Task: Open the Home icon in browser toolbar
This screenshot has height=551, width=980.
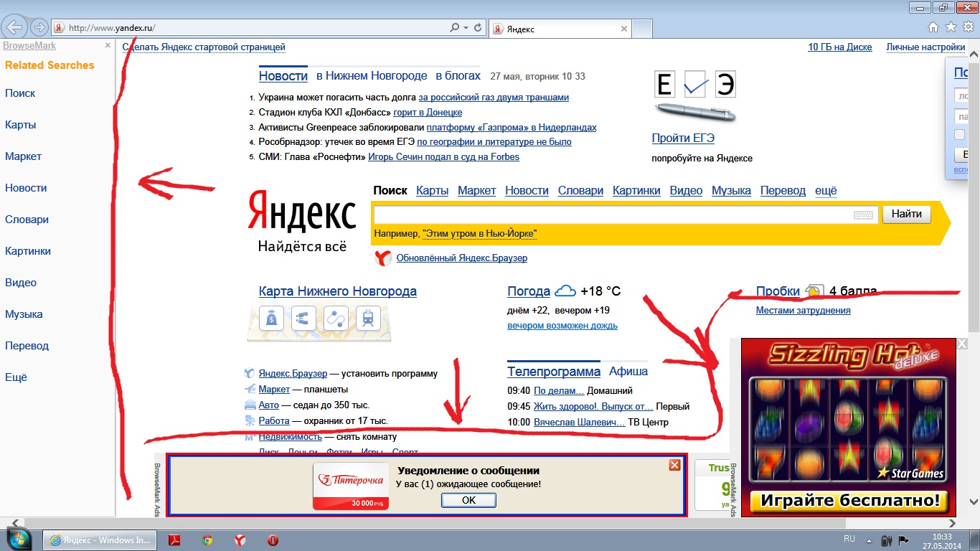Action: [x=933, y=27]
